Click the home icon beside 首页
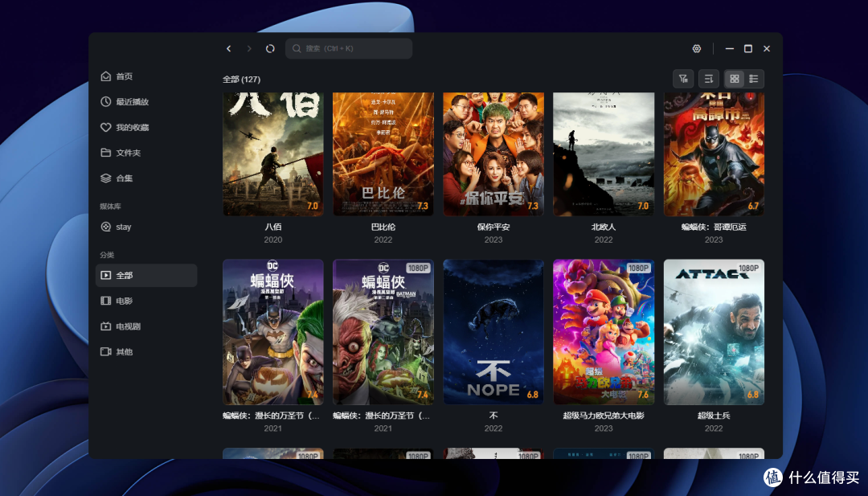 [x=106, y=76]
